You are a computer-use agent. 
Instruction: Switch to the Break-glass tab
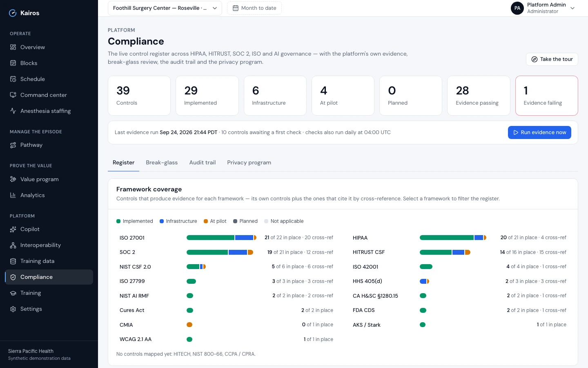pyautogui.click(x=162, y=163)
